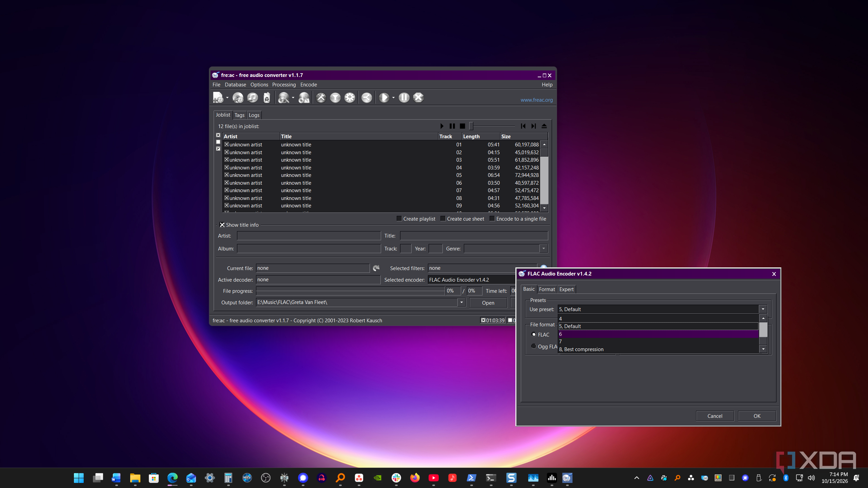Switch to Expert tab in FLAC dialog
Viewport: 868px width, 488px height.
pyautogui.click(x=566, y=289)
